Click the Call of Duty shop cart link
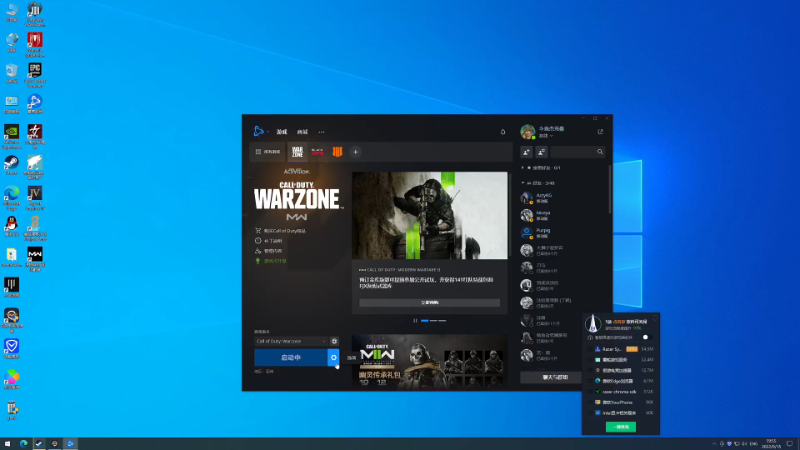 [x=281, y=231]
